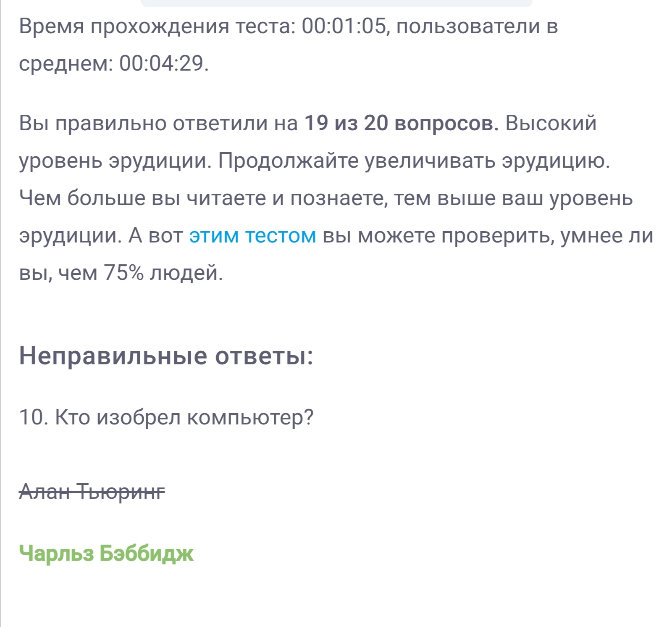Open the 'этим тестом' hyperlink
The image size is (672, 627).
pyautogui.click(x=252, y=235)
